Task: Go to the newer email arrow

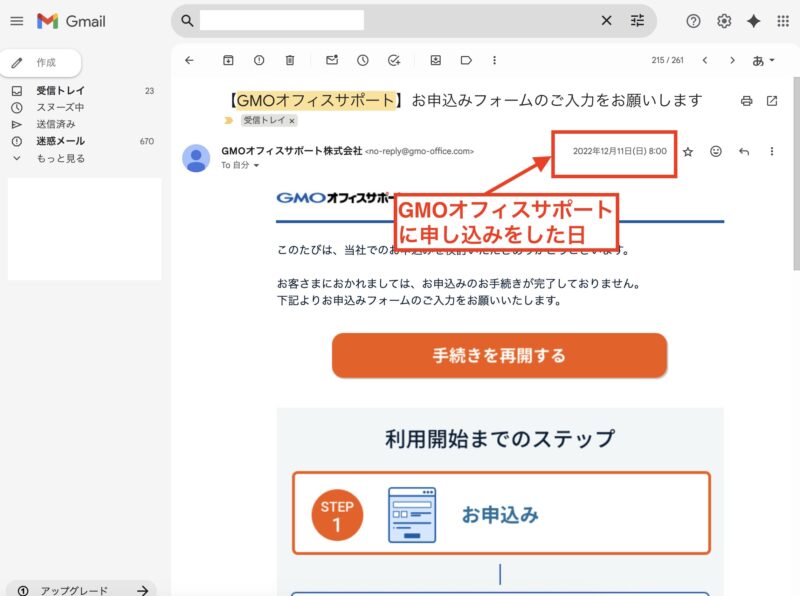Action: click(x=705, y=60)
